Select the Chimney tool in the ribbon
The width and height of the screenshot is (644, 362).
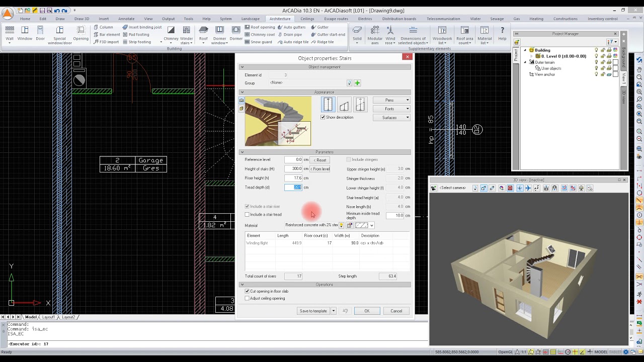click(x=171, y=35)
